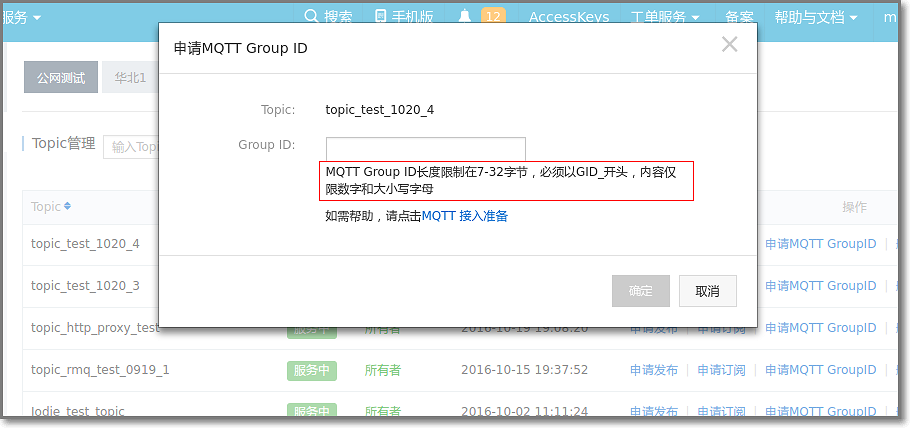The width and height of the screenshot is (910, 428).
Task: Open AccessKeys in the top menu
Action: 568,17
